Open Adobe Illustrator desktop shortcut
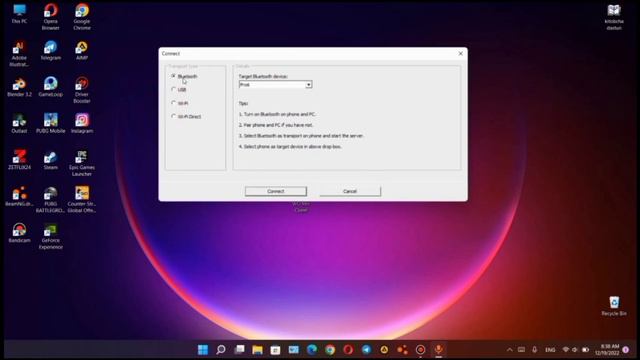Screen dimensions: 640x360 click(x=19, y=53)
